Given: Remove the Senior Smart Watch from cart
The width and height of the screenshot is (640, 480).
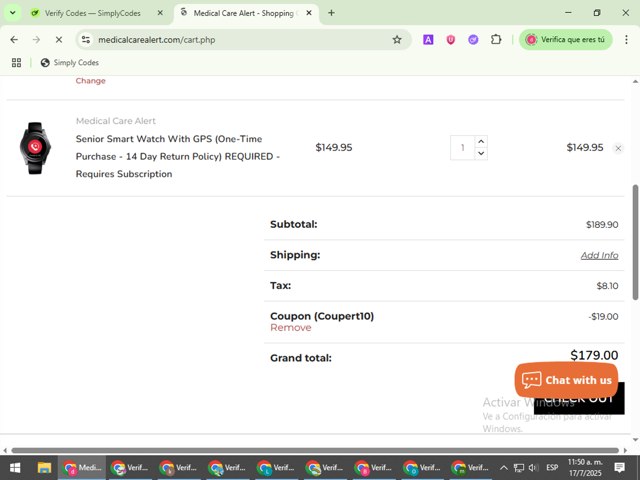Looking at the screenshot, I should click(x=618, y=148).
